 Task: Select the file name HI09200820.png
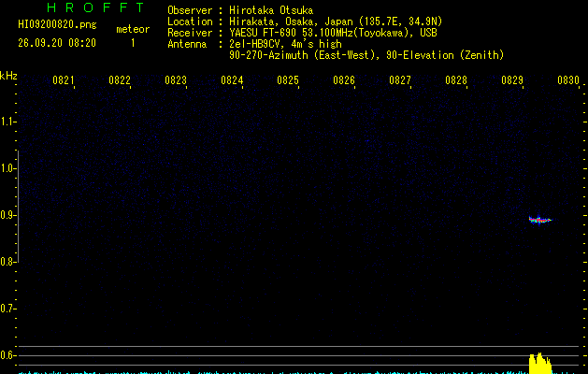point(57,24)
